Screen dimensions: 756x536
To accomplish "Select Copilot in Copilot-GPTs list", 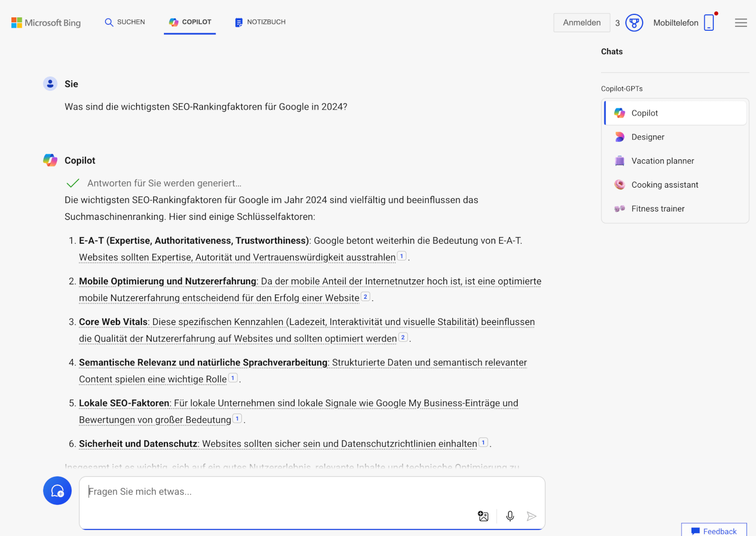I will click(676, 113).
